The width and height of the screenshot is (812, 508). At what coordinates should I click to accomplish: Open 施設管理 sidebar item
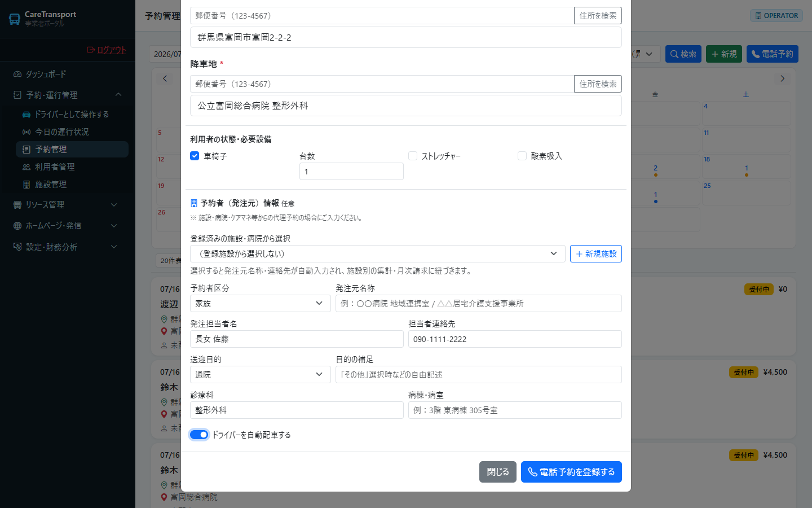click(x=72, y=184)
